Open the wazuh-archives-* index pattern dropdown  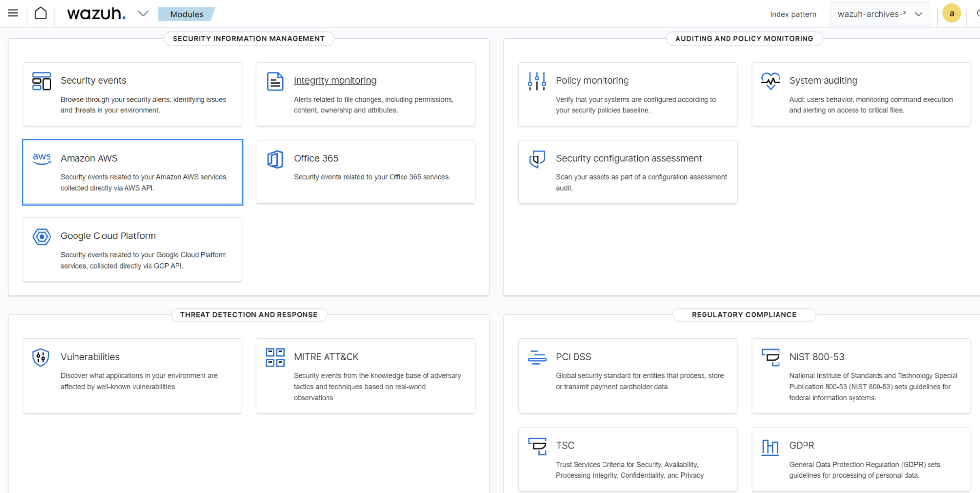tap(880, 14)
